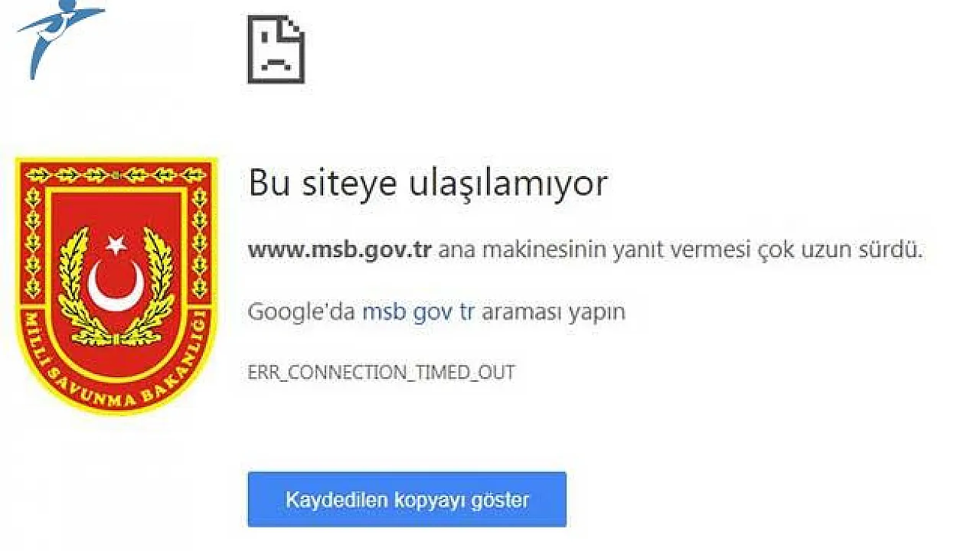The height and width of the screenshot is (551, 980).
Task: Click the ERR_CONNECTION_TIMED_OUT error code
Action: [x=381, y=373]
